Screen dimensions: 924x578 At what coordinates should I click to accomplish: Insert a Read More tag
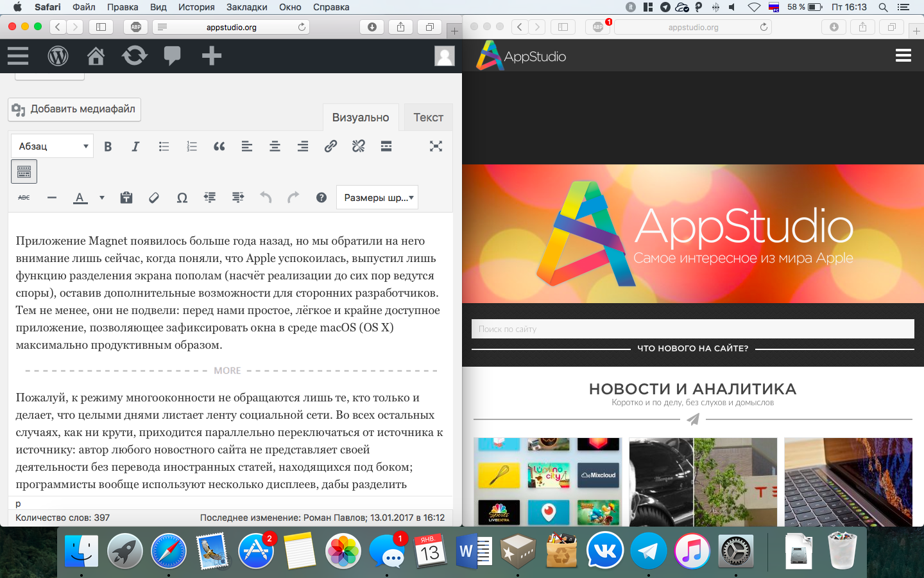[x=386, y=146]
